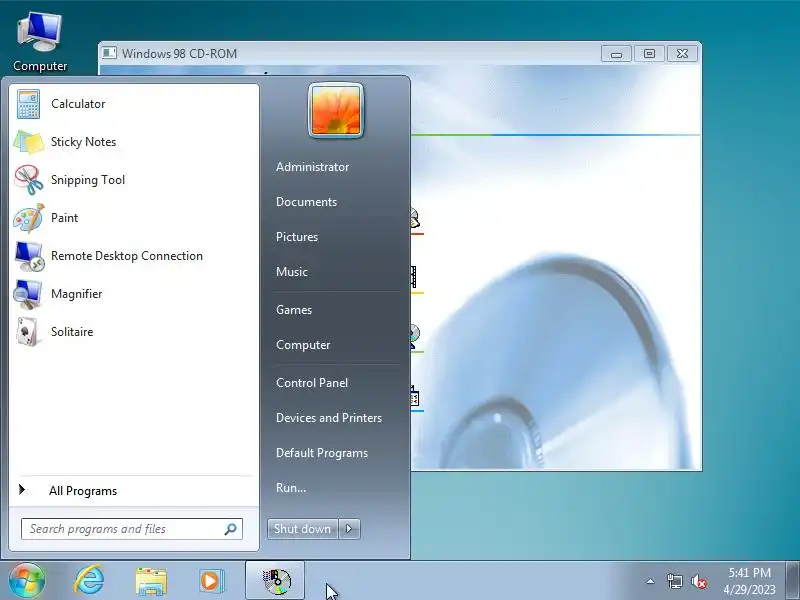Start the Paint application

[x=134, y=218]
